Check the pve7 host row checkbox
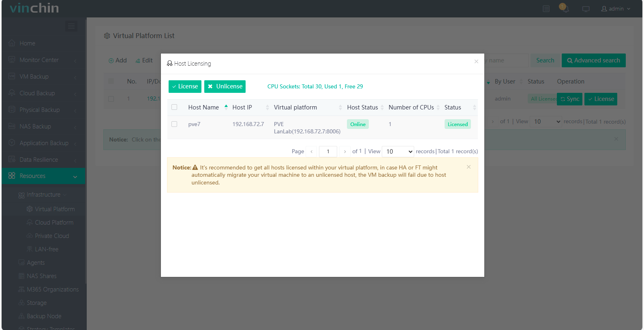 (x=174, y=124)
